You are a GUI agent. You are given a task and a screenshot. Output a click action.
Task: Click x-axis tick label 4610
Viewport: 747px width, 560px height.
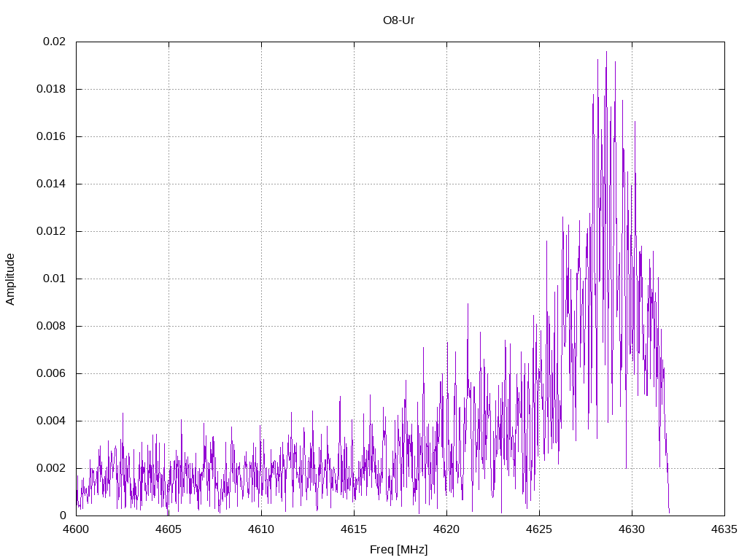click(x=262, y=529)
